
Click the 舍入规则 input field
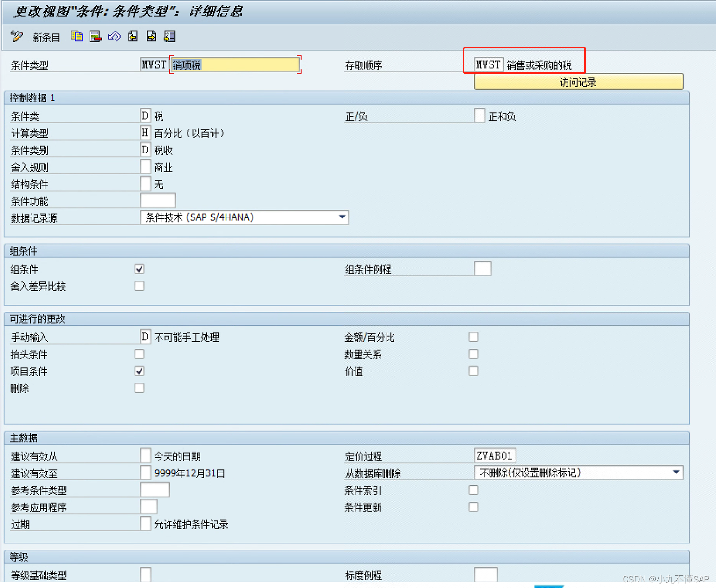[145, 167]
